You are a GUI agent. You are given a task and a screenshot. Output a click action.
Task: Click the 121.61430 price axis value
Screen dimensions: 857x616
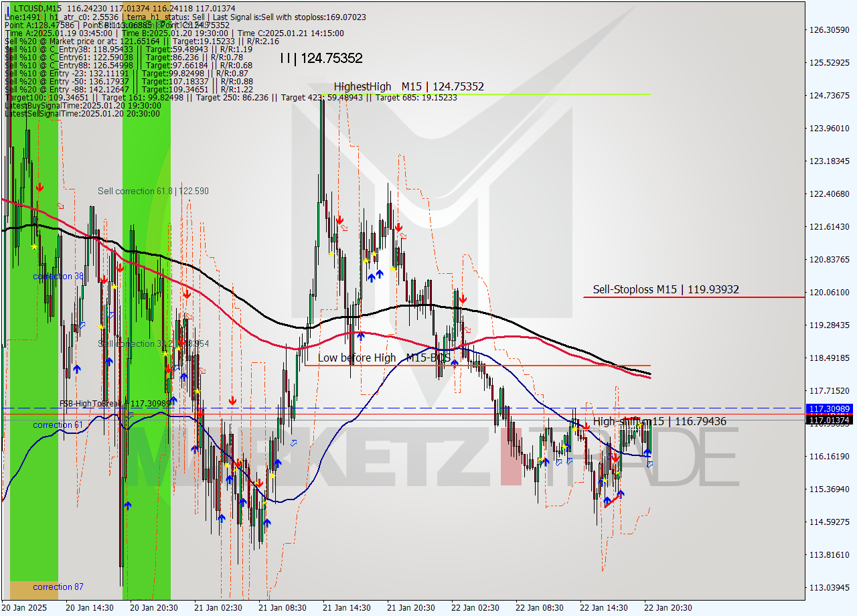(x=829, y=227)
